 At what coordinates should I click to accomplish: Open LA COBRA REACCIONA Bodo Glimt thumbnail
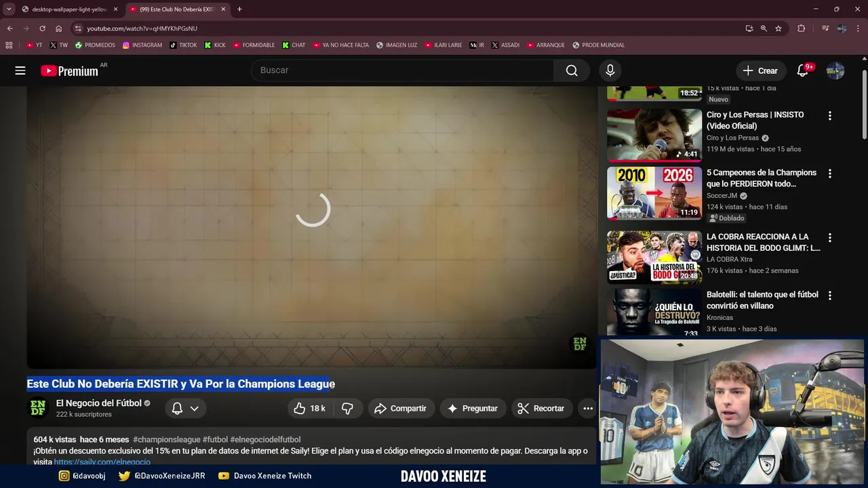click(x=654, y=257)
